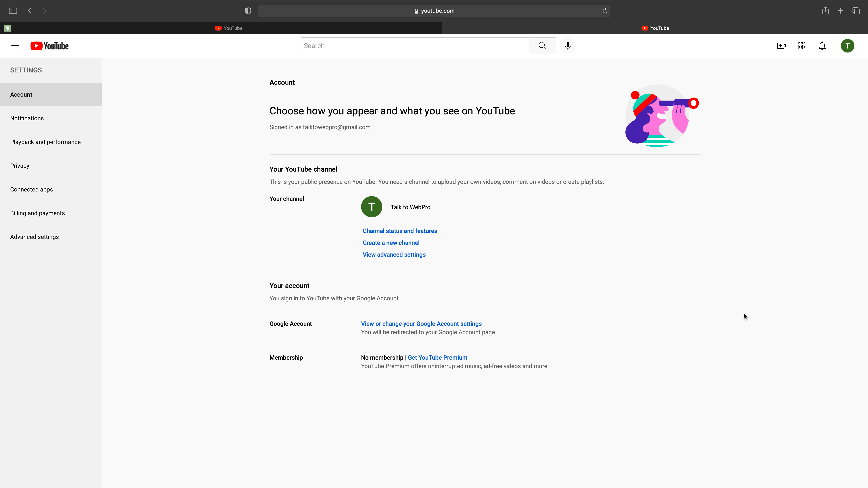Image resolution: width=868 pixels, height=488 pixels.
Task: Open the Create video camera icon
Action: (781, 46)
